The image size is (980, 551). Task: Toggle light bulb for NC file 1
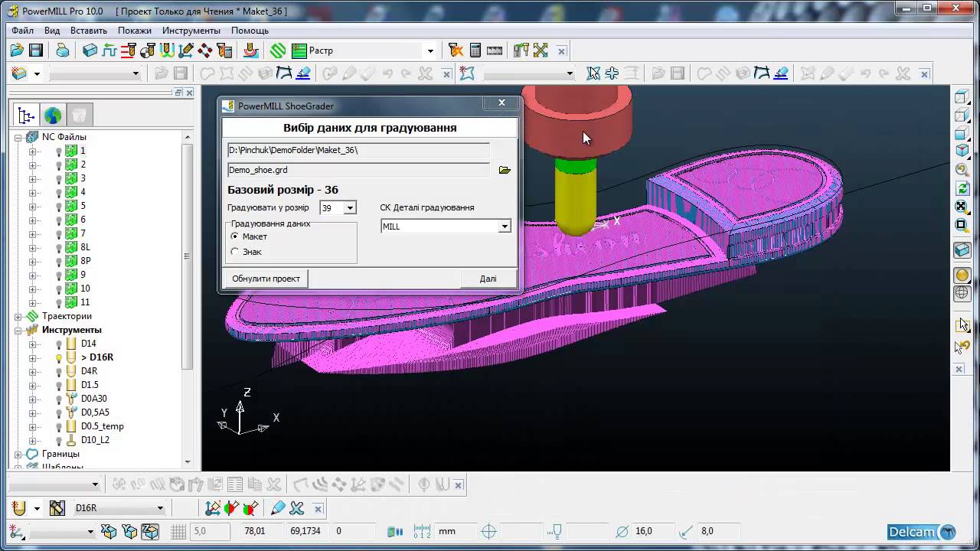[x=58, y=151]
